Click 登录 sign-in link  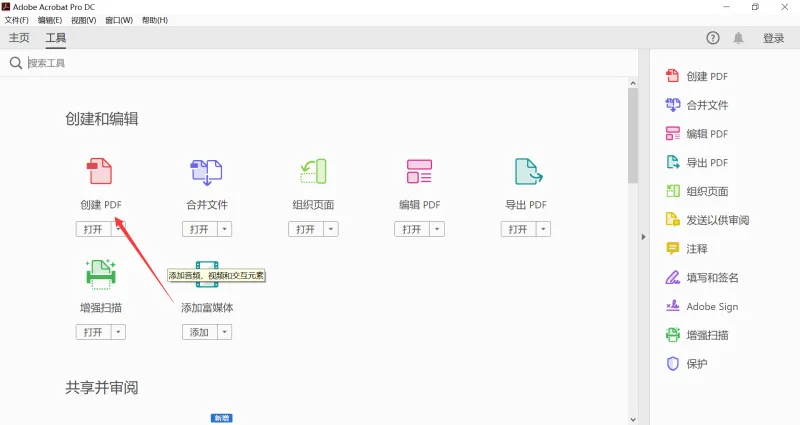[x=773, y=38]
